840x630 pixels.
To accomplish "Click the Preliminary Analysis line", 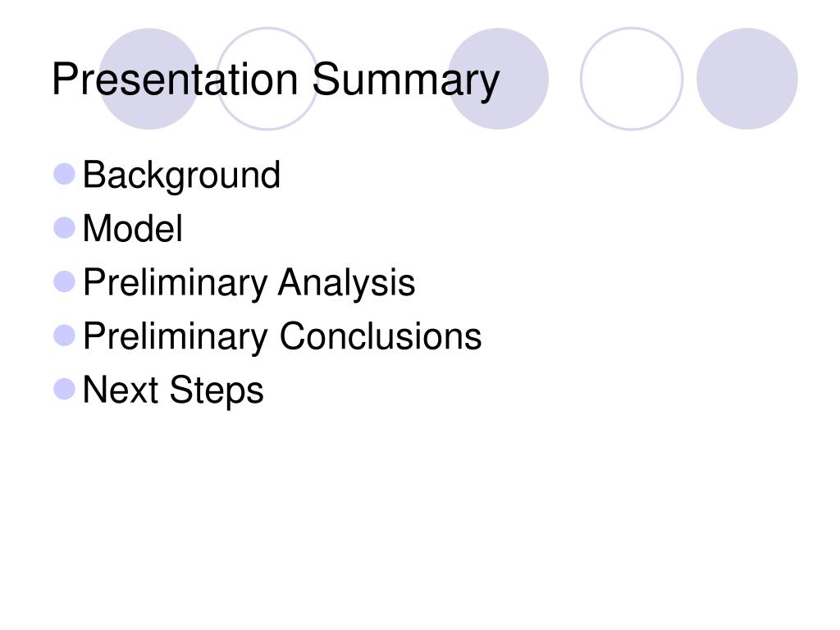I will pos(249,283).
